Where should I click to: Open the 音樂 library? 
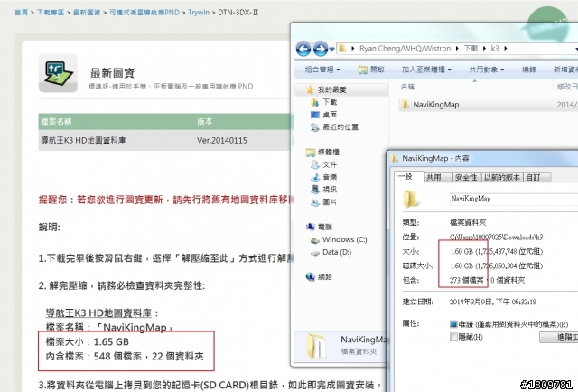point(324,177)
